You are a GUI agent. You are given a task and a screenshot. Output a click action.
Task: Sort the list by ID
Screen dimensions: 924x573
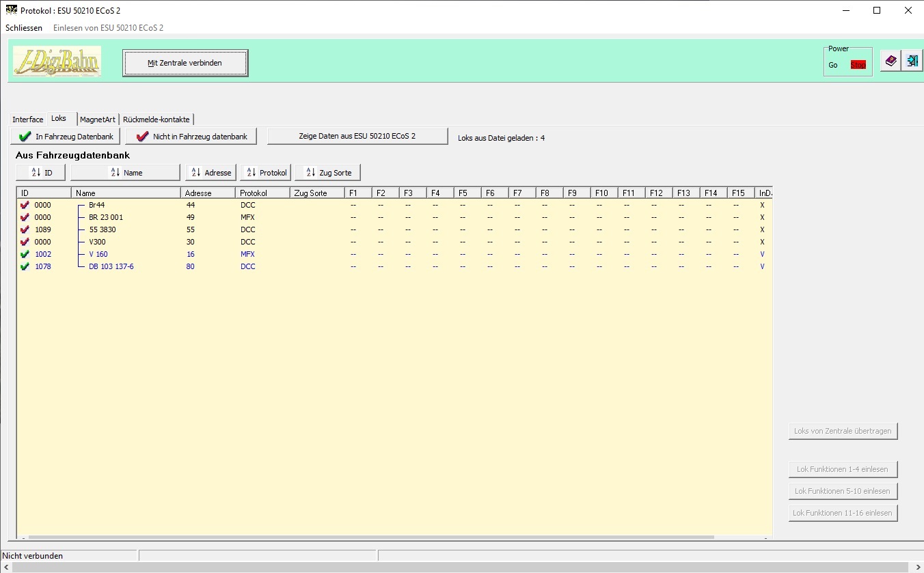click(41, 173)
